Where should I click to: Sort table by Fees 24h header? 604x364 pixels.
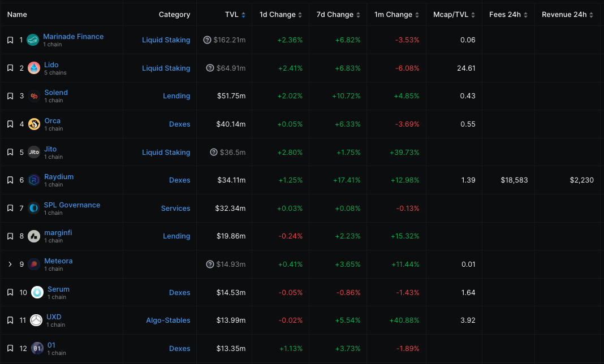(x=508, y=15)
